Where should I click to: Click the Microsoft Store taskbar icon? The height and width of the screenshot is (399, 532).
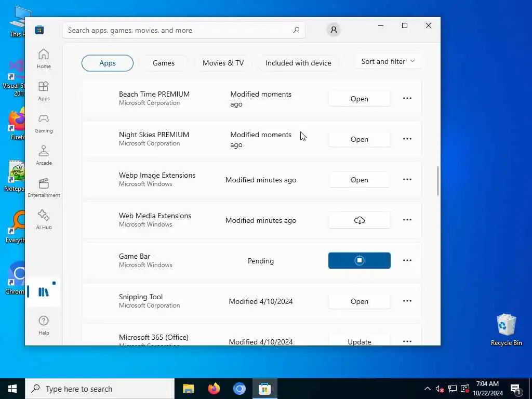[x=264, y=389]
